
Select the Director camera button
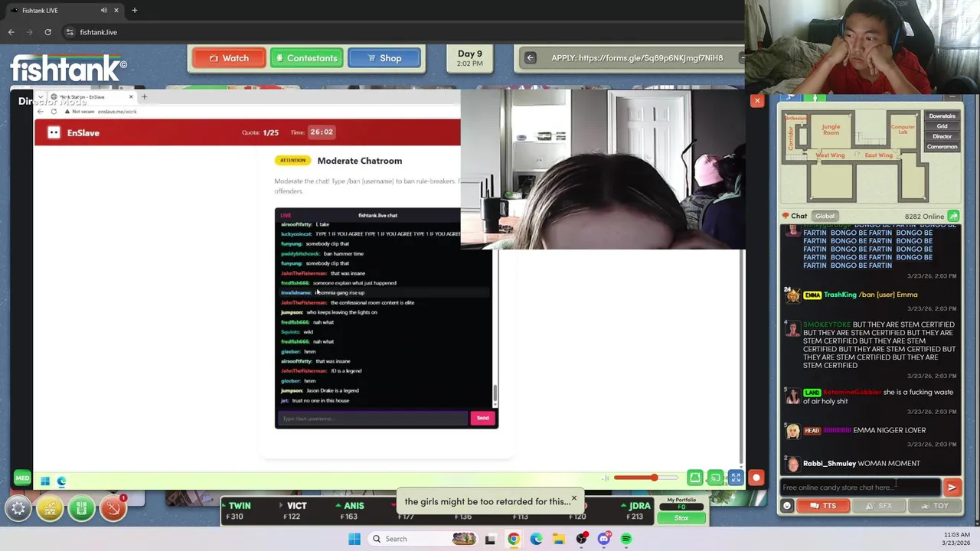tap(942, 136)
